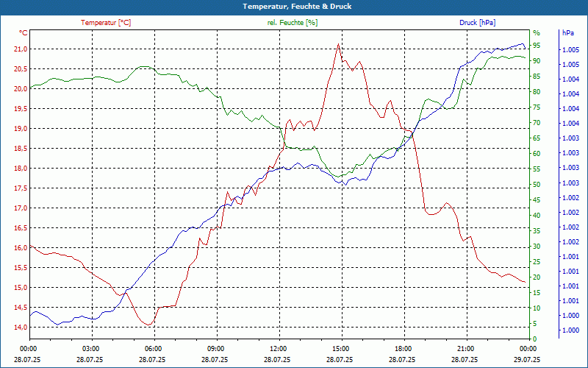
Task: Click the '18,0' temperature axis value
Action: (21, 169)
